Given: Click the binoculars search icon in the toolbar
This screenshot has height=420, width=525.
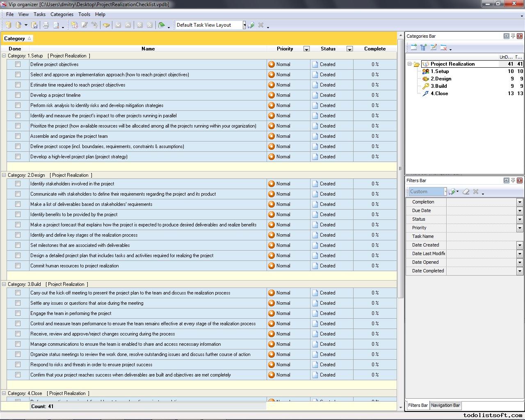Looking at the screenshot, I should [106, 25].
